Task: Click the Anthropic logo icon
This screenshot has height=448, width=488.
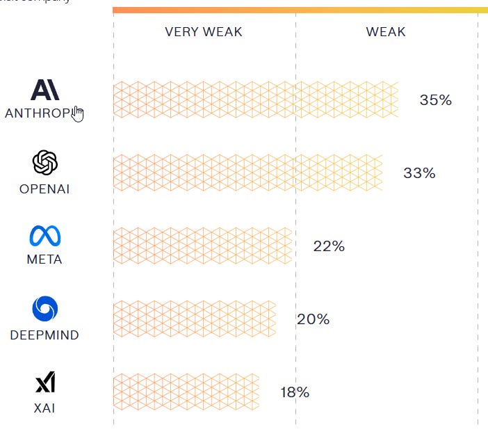Action: 44,90
